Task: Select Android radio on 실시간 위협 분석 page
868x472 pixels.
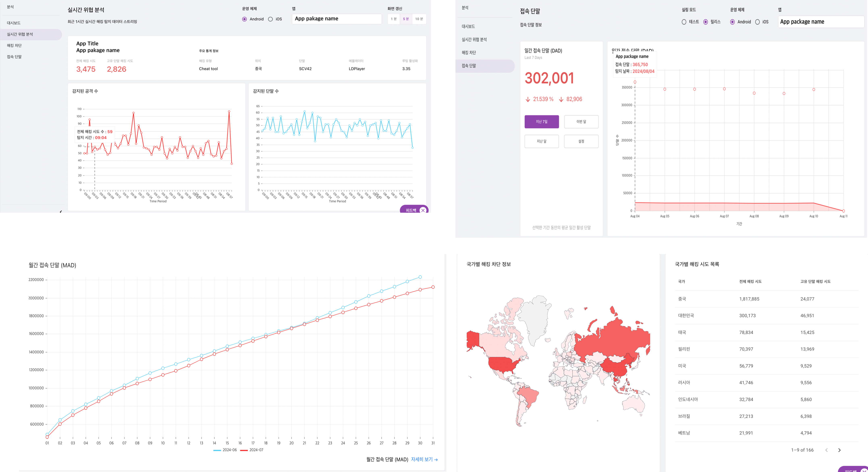Action: coord(244,19)
